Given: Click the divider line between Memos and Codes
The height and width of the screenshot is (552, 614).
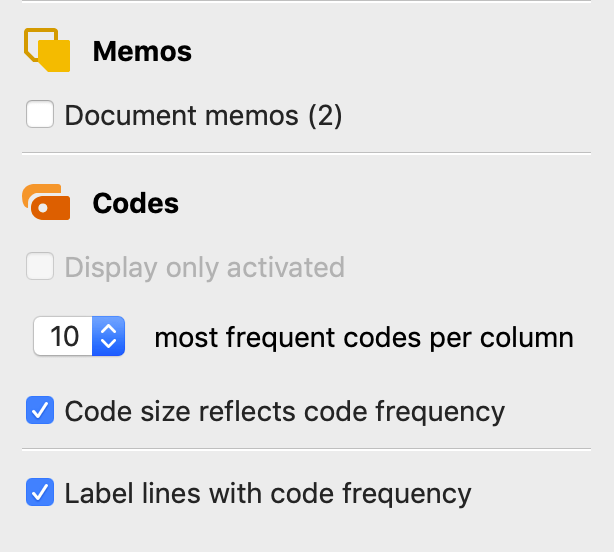Looking at the screenshot, I should [x=306, y=153].
